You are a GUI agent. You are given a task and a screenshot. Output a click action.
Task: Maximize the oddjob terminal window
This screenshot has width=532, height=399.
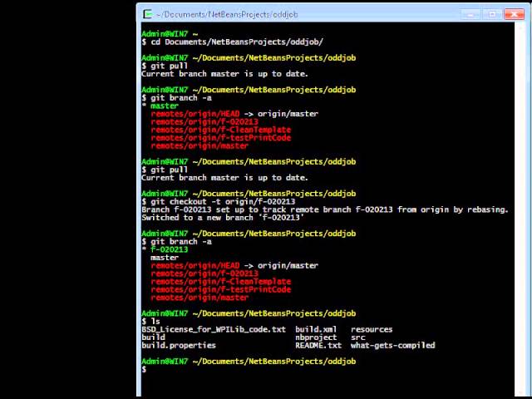(x=492, y=14)
